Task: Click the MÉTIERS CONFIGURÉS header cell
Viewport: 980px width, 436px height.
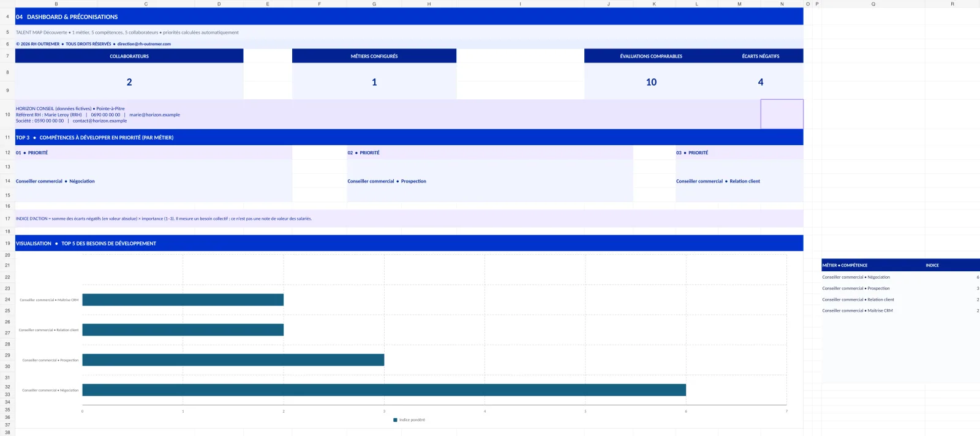Action: pos(374,56)
